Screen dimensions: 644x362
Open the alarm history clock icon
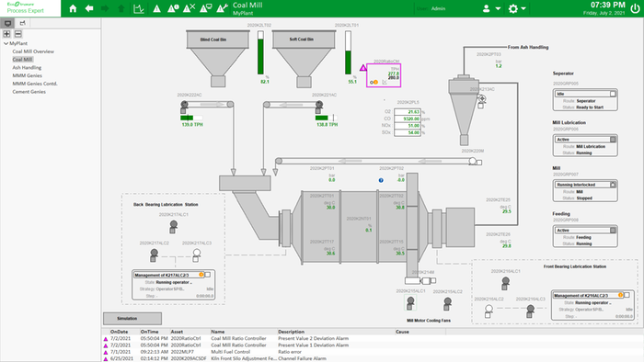pos(173,8)
